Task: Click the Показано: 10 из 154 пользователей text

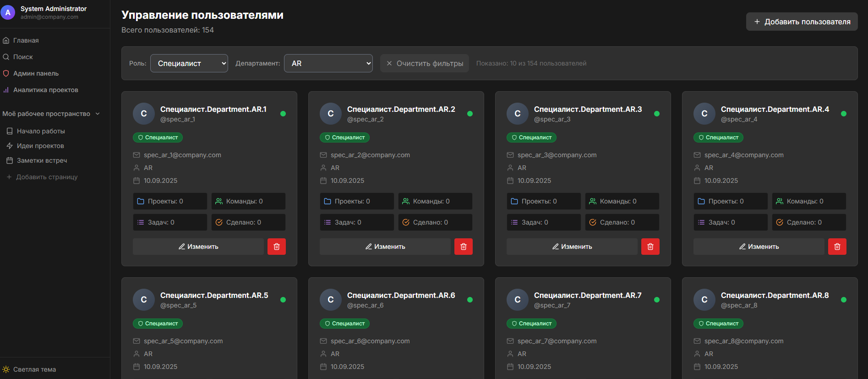Action: [531, 63]
